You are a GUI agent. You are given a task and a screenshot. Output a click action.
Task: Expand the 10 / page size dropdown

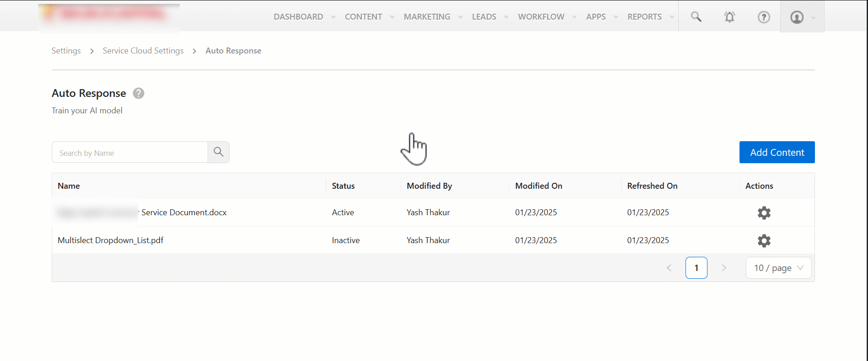778,268
